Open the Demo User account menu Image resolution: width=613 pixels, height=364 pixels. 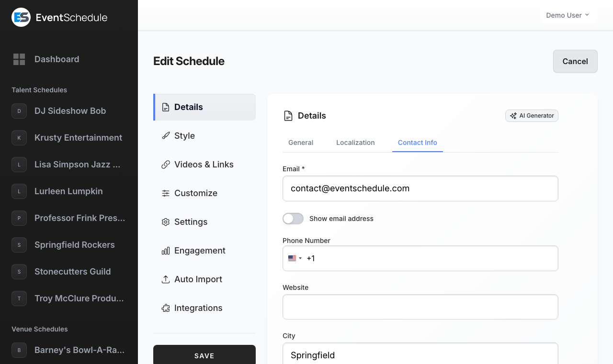[568, 15]
